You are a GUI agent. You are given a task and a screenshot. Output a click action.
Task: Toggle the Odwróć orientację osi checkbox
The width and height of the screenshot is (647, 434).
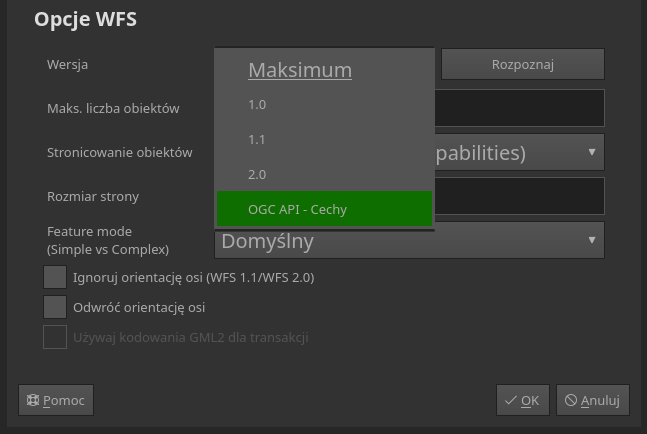[55, 307]
